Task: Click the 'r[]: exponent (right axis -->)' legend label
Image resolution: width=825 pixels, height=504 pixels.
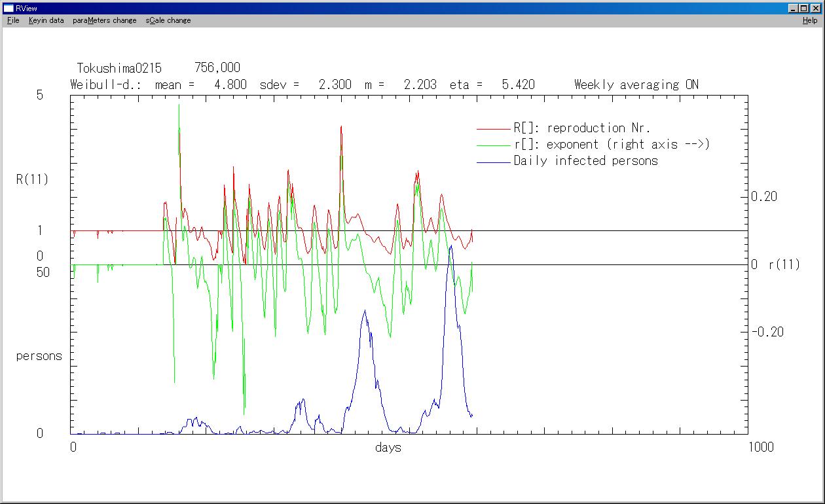Action: 612,145
